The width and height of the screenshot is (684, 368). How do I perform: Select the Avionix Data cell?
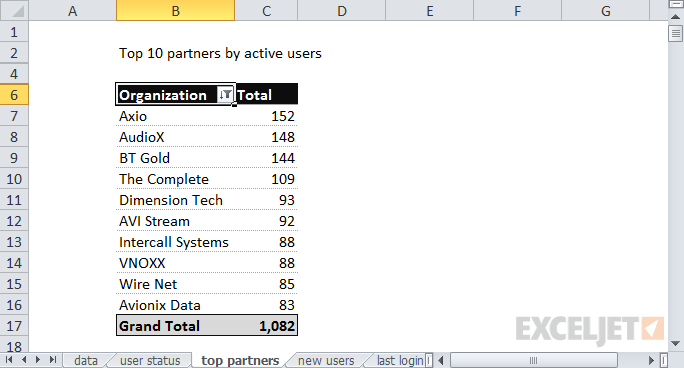(175, 305)
